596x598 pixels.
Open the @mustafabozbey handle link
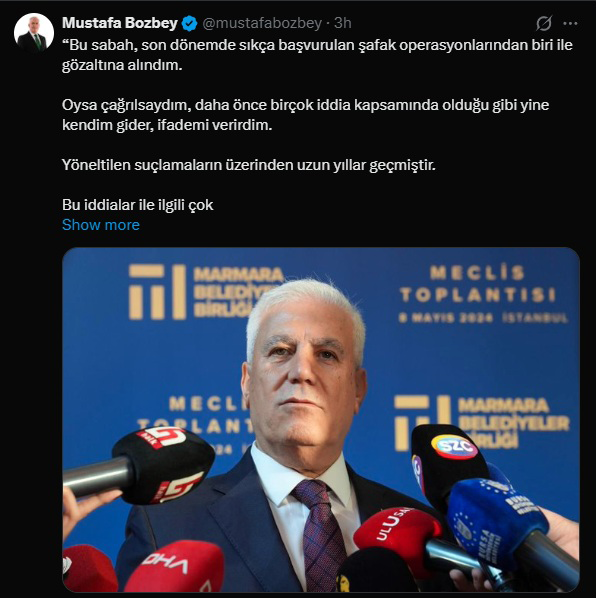click(x=262, y=23)
